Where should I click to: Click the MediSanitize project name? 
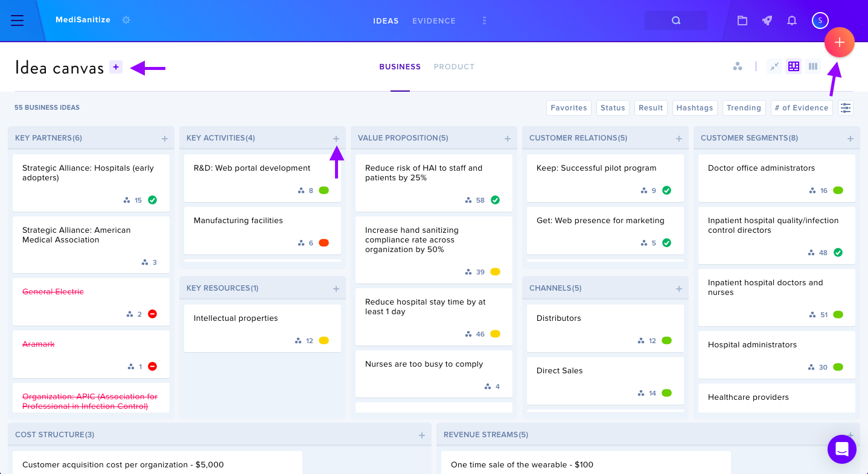(83, 20)
